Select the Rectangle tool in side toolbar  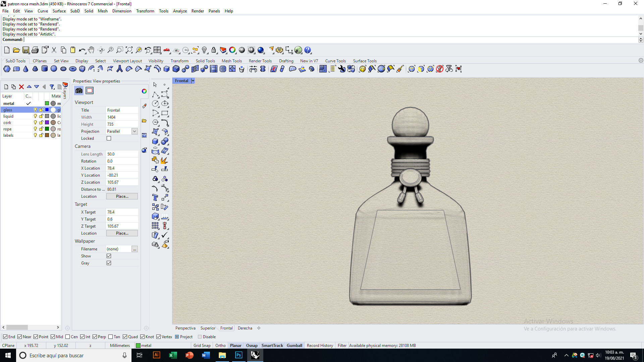pyautogui.click(x=165, y=113)
